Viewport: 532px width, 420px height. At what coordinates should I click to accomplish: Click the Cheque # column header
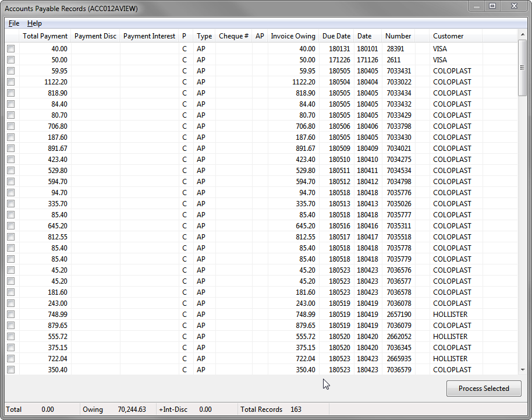pyautogui.click(x=233, y=36)
